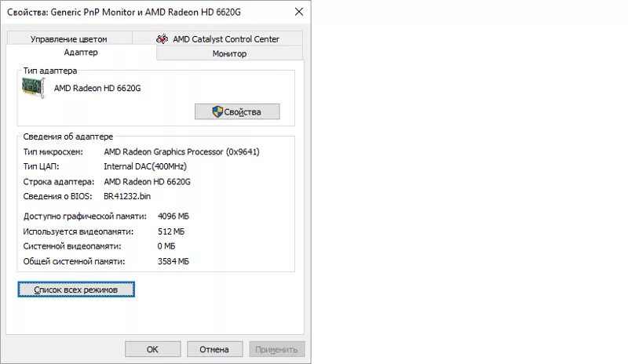
Task: Click the Строка адаптера label
Action: click(x=59, y=182)
